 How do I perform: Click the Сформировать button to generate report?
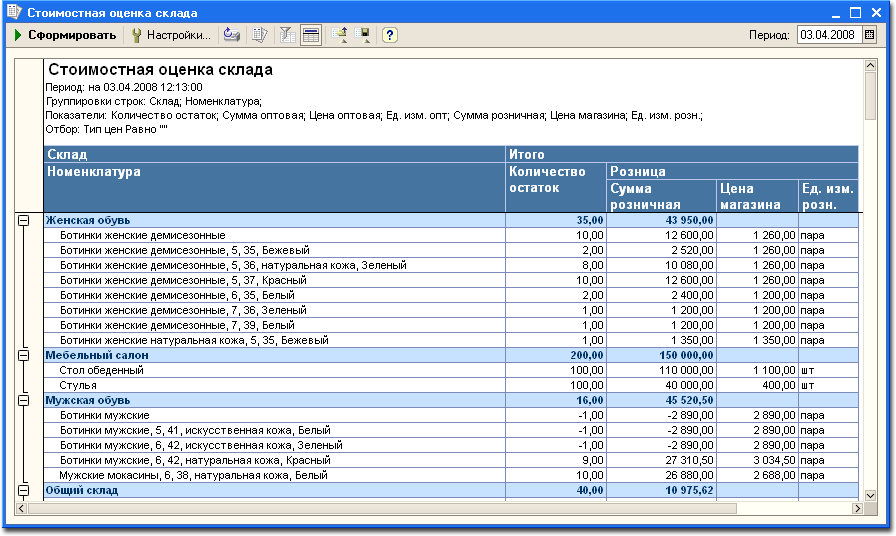[x=65, y=35]
